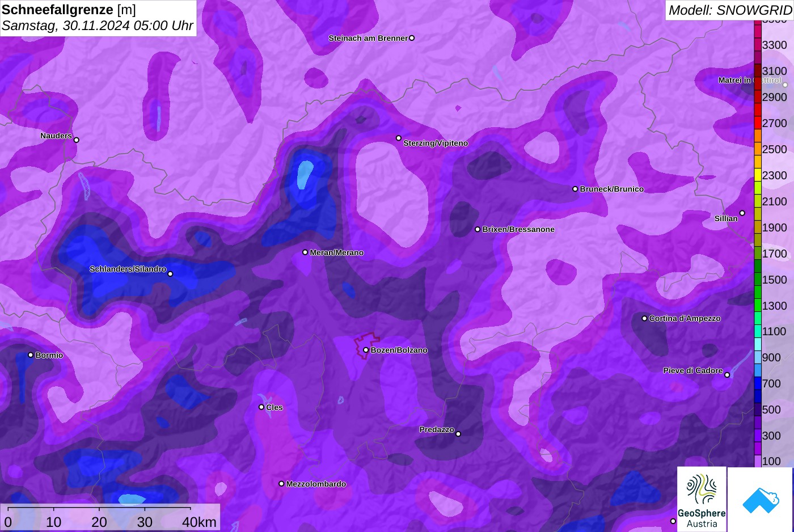Click the 1900 legend value

click(x=774, y=227)
